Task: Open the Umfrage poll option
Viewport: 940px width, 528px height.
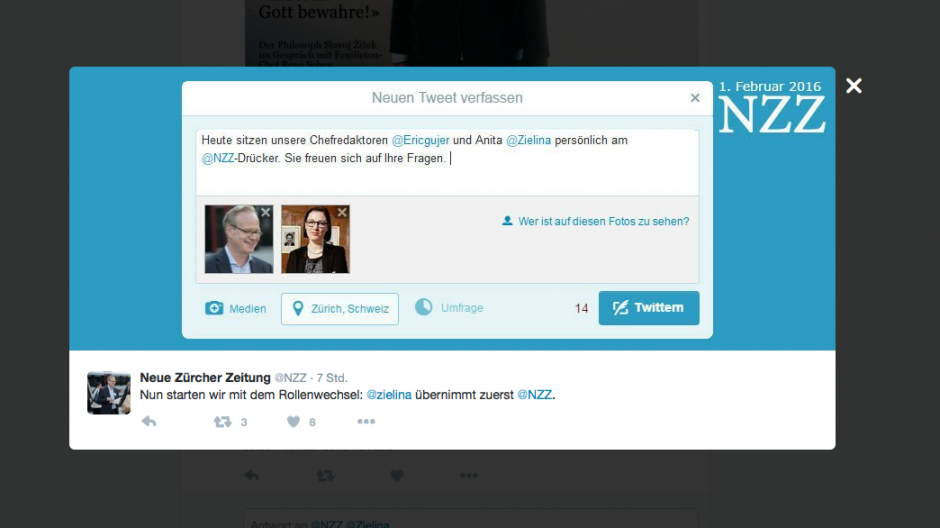Action: 449,307
